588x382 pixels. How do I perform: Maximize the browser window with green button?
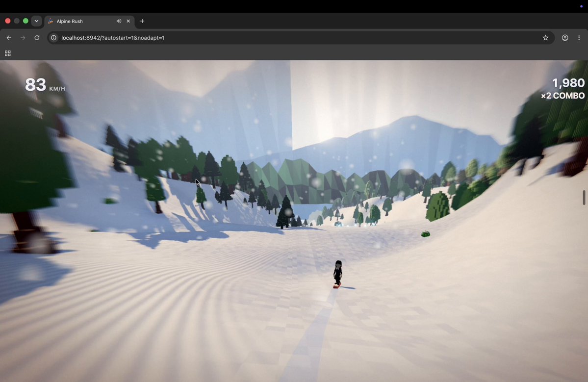pyautogui.click(x=26, y=21)
